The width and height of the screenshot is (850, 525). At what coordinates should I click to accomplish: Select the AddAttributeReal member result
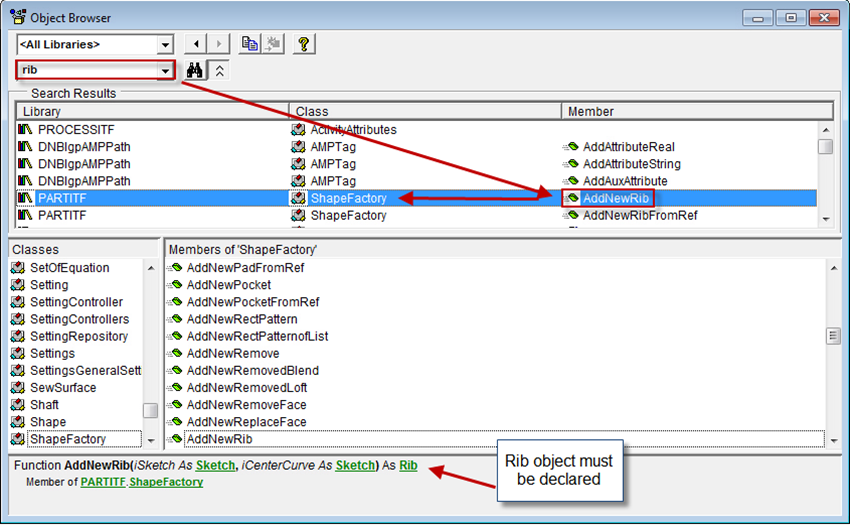tap(628, 147)
